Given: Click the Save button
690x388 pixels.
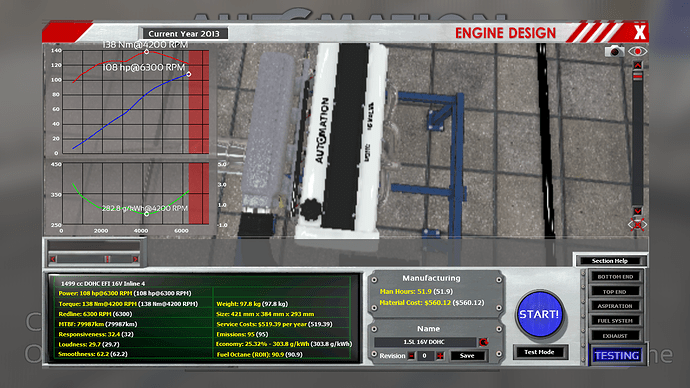Looking at the screenshot, I should [467, 355].
